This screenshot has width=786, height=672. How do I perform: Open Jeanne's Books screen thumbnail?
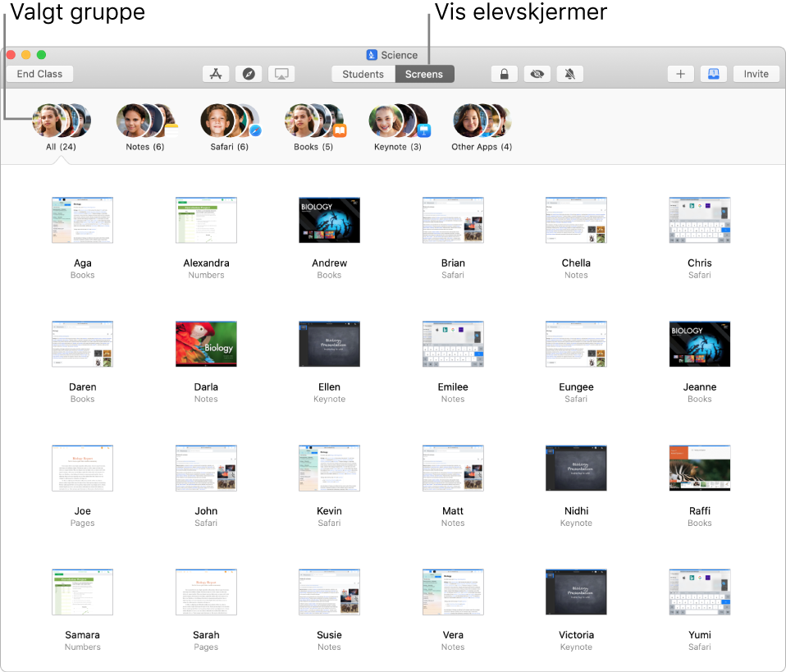point(699,344)
